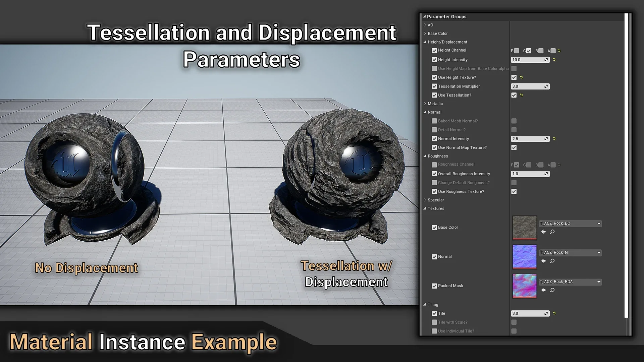Open the T_ACZ_Rock_RDA texture dropdown
Screen dimensions: 644x362
599,282
